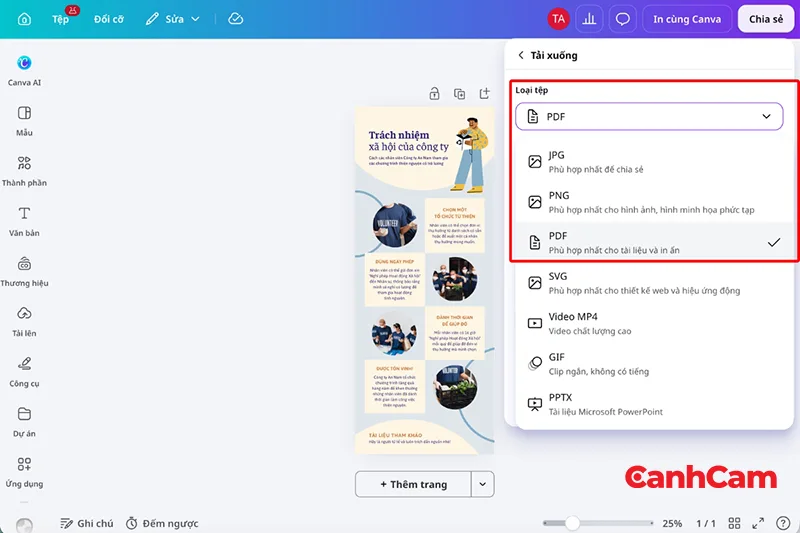Image resolution: width=800 pixels, height=533 pixels.
Task: Open Canva AI in the sidebar
Action: (24, 71)
